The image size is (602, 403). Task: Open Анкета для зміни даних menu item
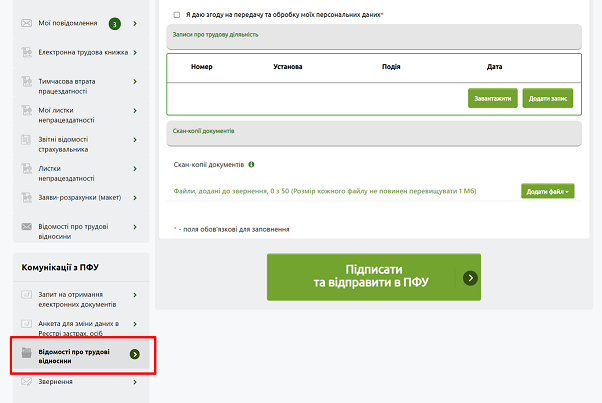[78, 328]
